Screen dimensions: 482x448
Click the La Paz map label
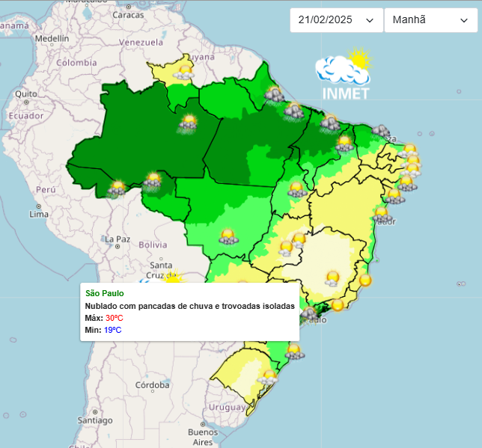tap(118, 239)
